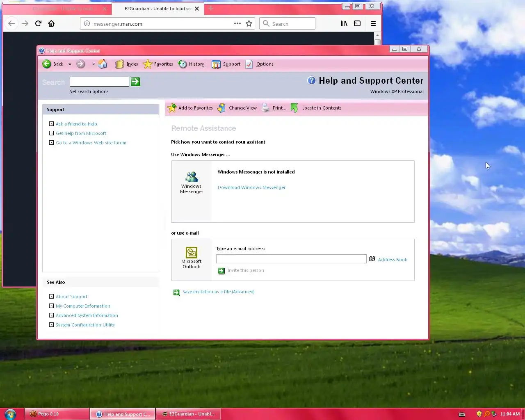This screenshot has width=525, height=420.
Task: Go to browser home page
Action: click(51, 23)
